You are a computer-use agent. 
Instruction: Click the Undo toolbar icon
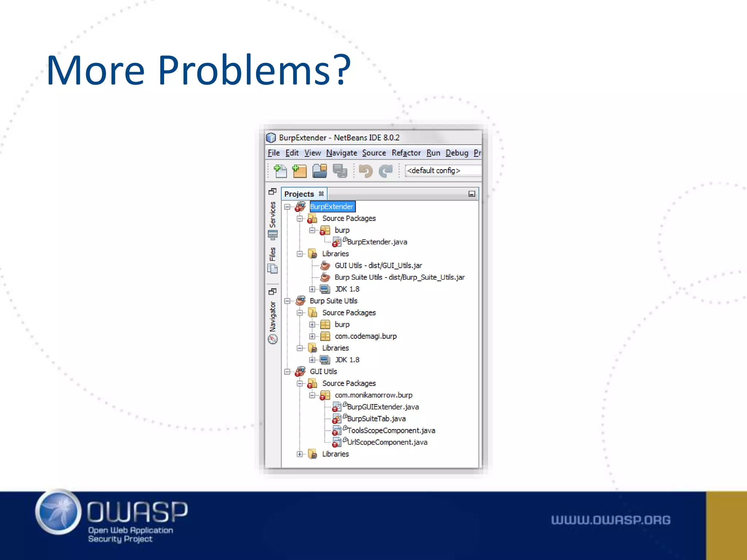click(x=366, y=171)
